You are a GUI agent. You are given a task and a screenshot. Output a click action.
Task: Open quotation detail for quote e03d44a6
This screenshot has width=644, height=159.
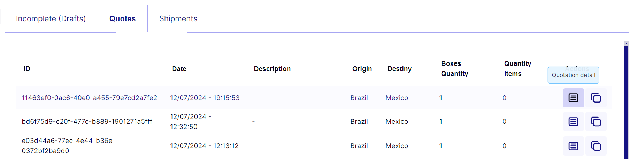573,146
